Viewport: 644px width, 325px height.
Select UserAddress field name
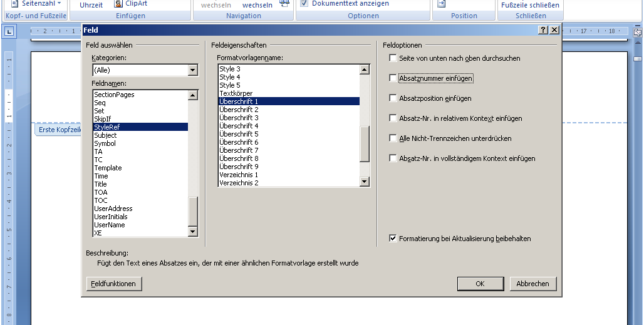coord(140,209)
